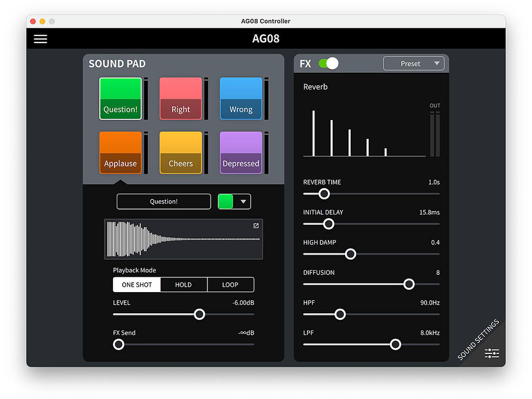532x399 pixels.
Task: Open the hamburger menu
Action: 40,39
